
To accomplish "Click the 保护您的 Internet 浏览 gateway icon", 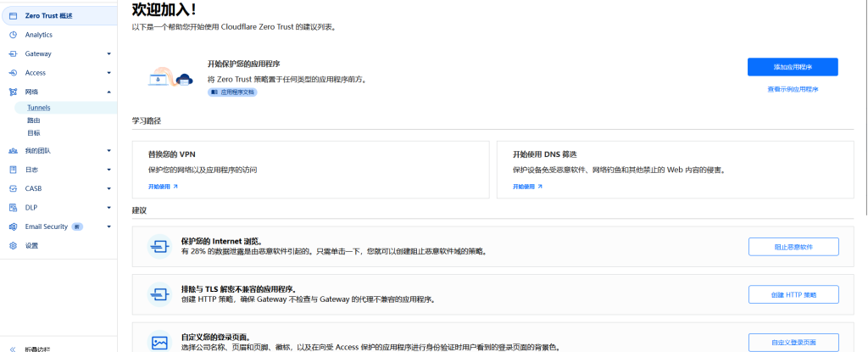I will (x=159, y=246).
